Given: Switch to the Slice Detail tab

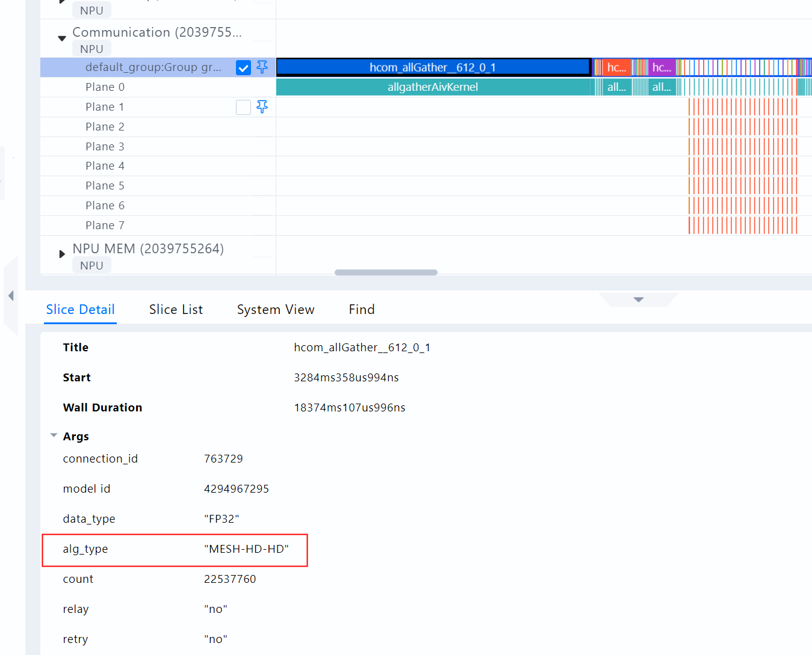Looking at the screenshot, I should pyautogui.click(x=80, y=310).
